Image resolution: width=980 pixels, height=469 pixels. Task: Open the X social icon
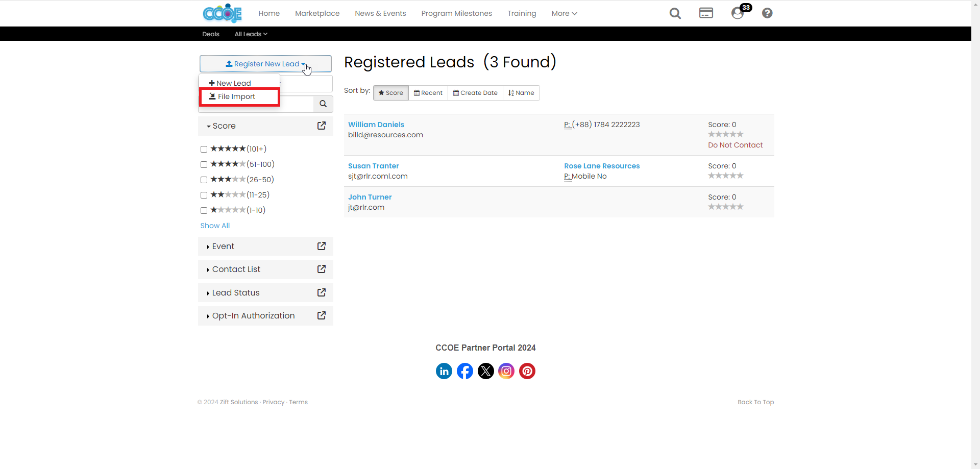click(x=486, y=371)
